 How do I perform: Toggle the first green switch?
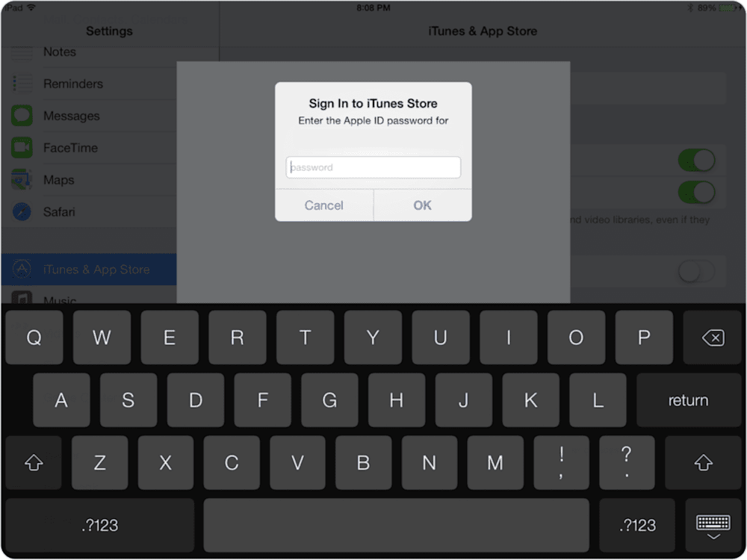tap(696, 161)
